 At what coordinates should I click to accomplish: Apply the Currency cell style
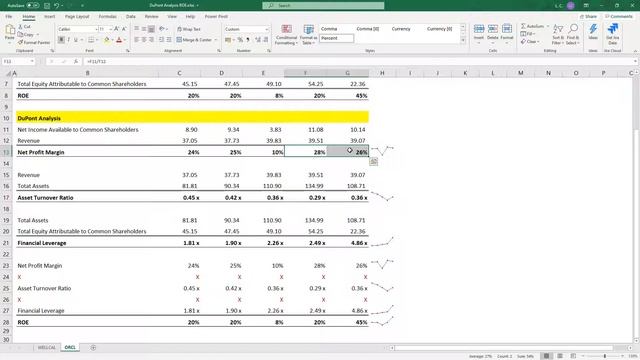[x=401, y=29]
